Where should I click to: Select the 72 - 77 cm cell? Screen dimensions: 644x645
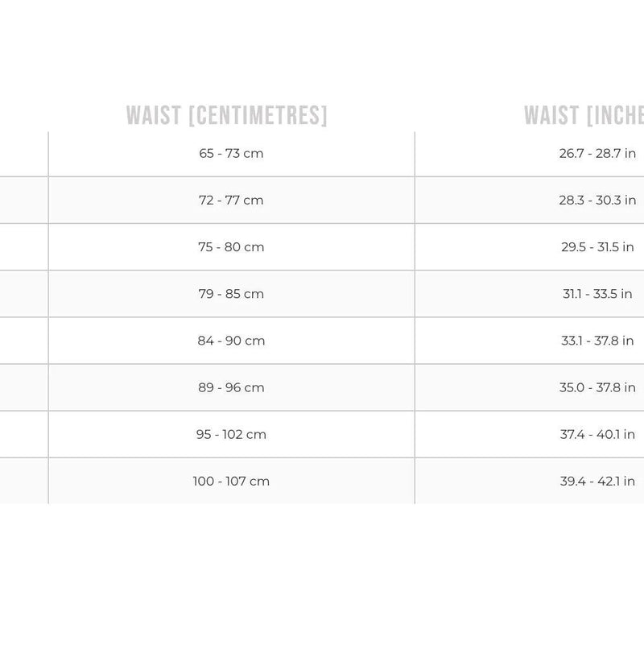(x=232, y=201)
